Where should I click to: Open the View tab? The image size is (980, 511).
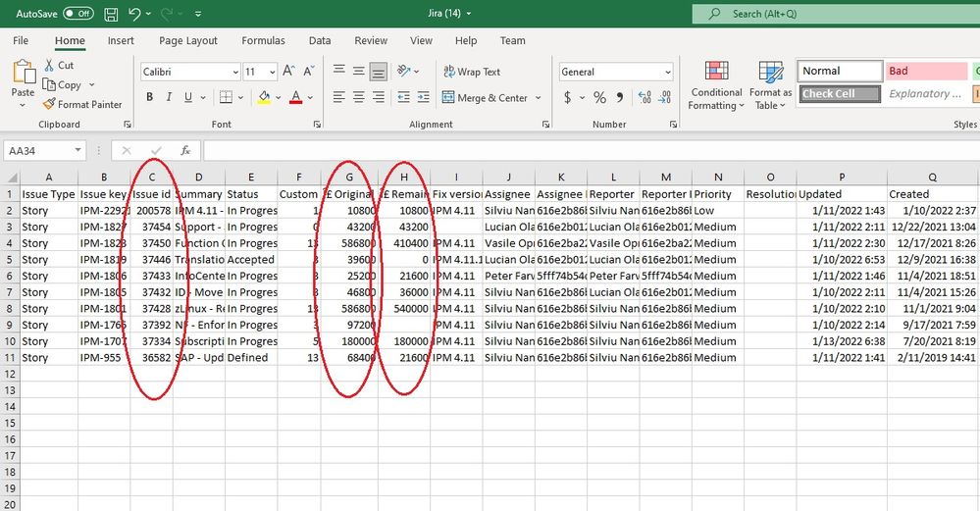(421, 40)
